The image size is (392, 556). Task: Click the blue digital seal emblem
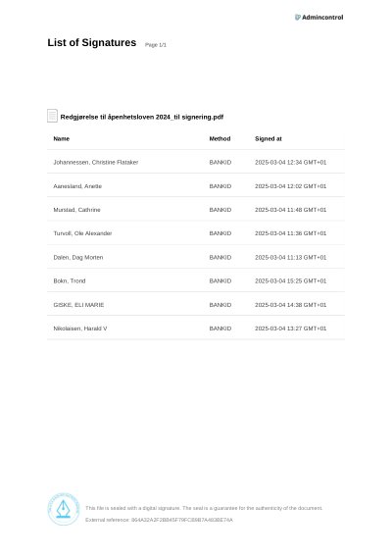64,509
